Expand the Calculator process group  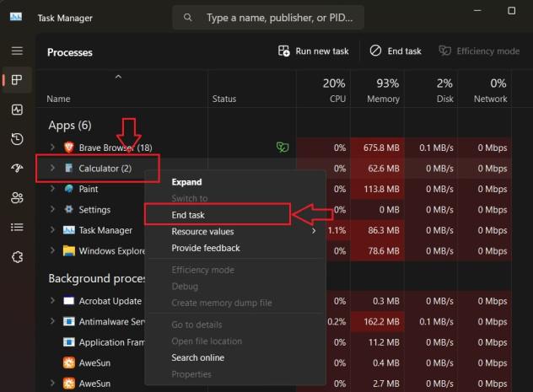pyautogui.click(x=52, y=168)
